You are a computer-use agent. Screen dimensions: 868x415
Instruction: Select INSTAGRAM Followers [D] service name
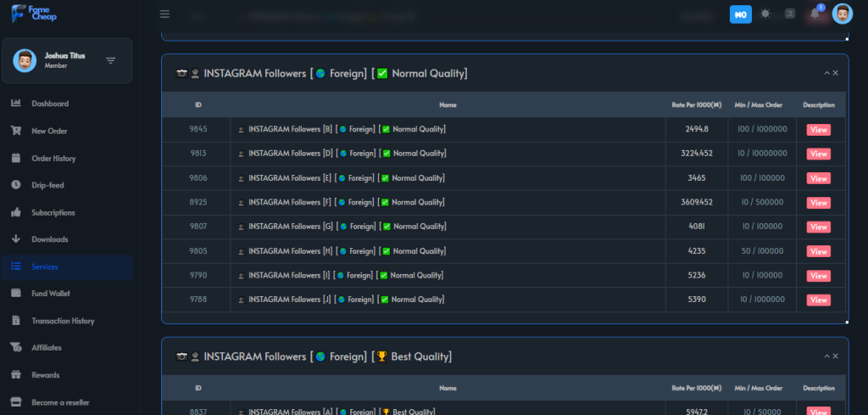coord(342,154)
